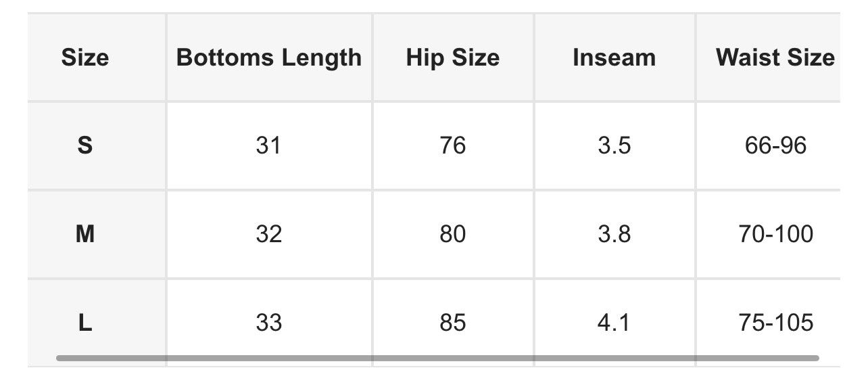Click the Bottoms Length column header
The image size is (868, 368).
(268, 57)
